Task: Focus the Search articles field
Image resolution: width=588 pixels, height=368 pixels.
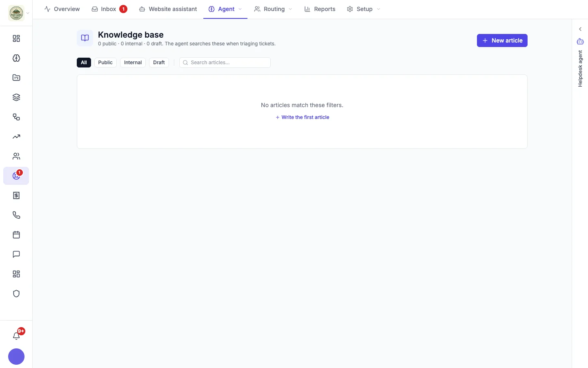Action: coord(225,63)
